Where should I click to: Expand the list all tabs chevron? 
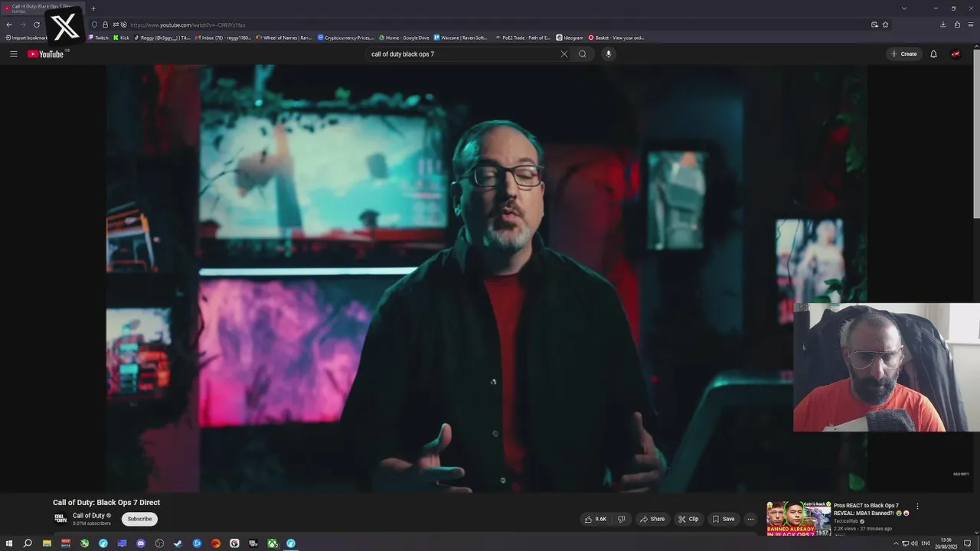pyautogui.click(x=904, y=8)
